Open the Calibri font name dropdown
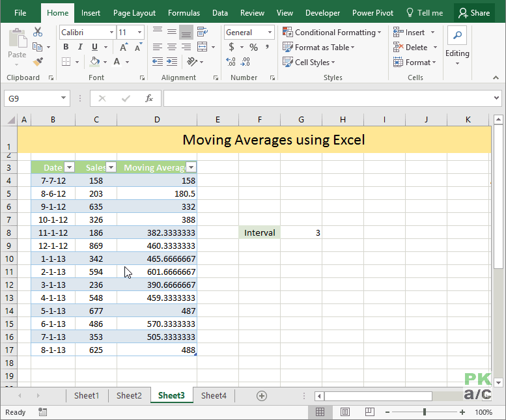The width and height of the screenshot is (506, 420). (111, 33)
